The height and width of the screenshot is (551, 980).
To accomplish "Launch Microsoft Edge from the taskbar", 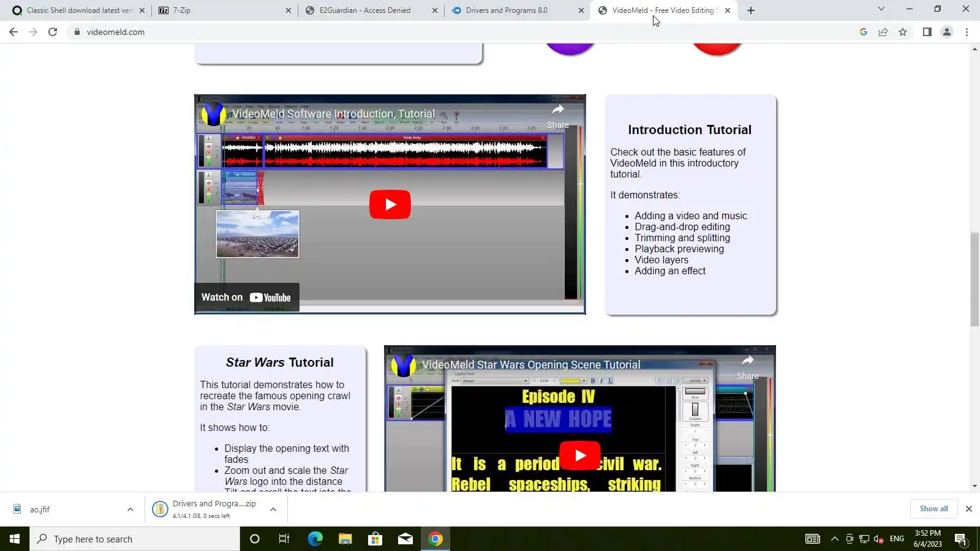I will (x=315, y=539).
